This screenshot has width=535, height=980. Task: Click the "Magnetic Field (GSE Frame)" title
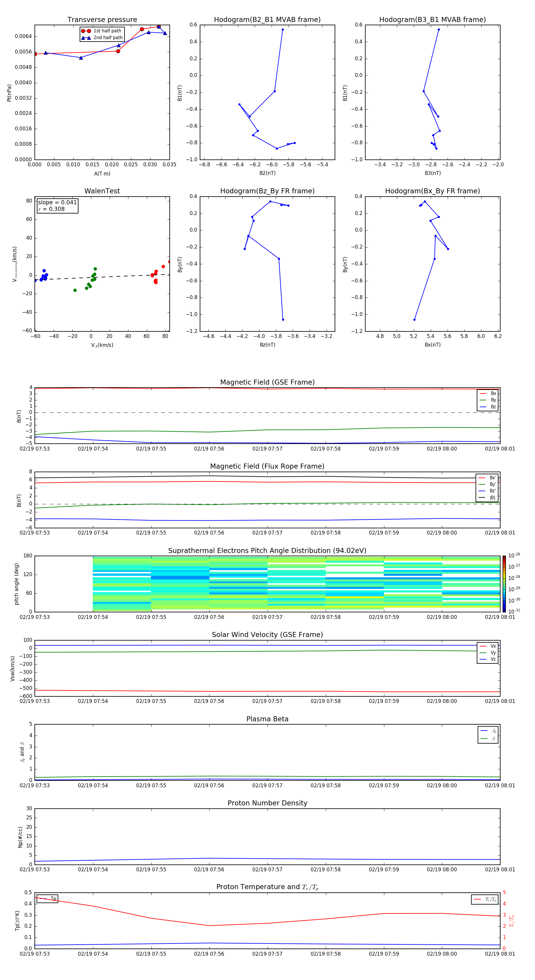(267, 382)
